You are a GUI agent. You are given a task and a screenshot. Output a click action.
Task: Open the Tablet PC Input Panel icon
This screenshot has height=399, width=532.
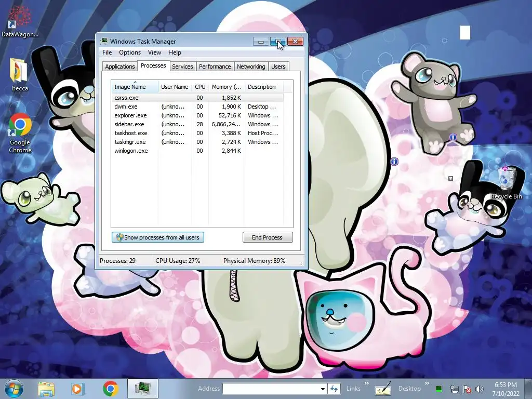(383, 389)
